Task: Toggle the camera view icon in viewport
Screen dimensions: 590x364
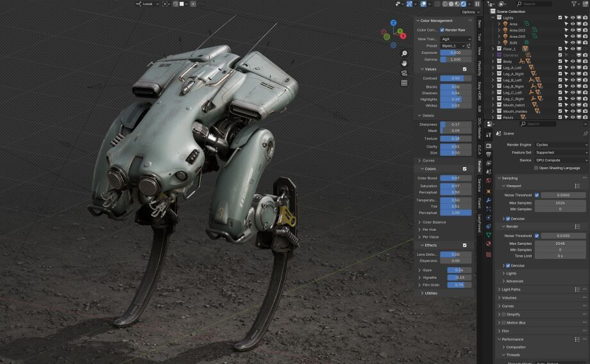Action: pos(404,73)
